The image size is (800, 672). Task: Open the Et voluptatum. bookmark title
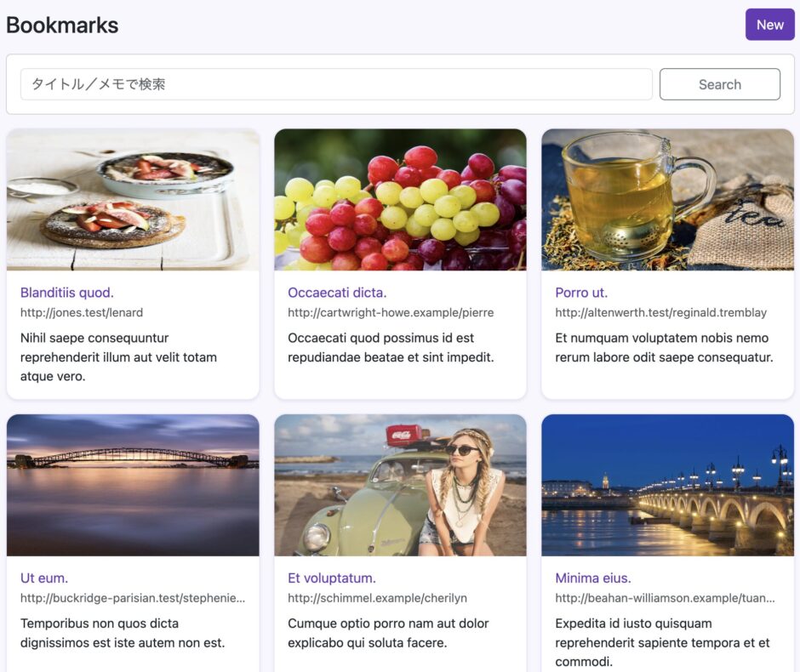point(332,578)
